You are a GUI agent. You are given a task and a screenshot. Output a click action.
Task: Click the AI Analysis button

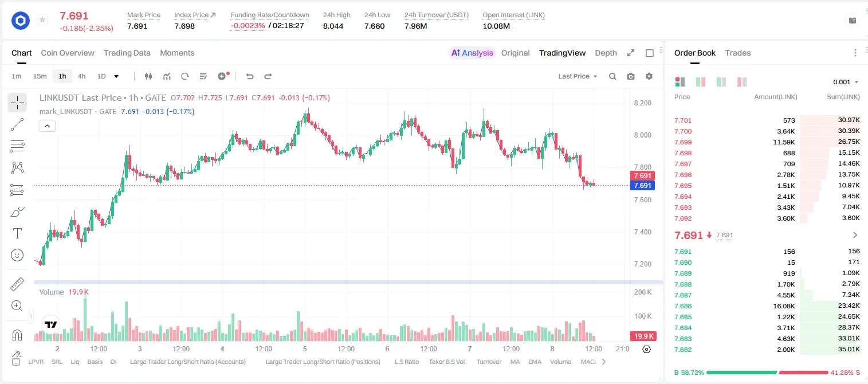472,53
